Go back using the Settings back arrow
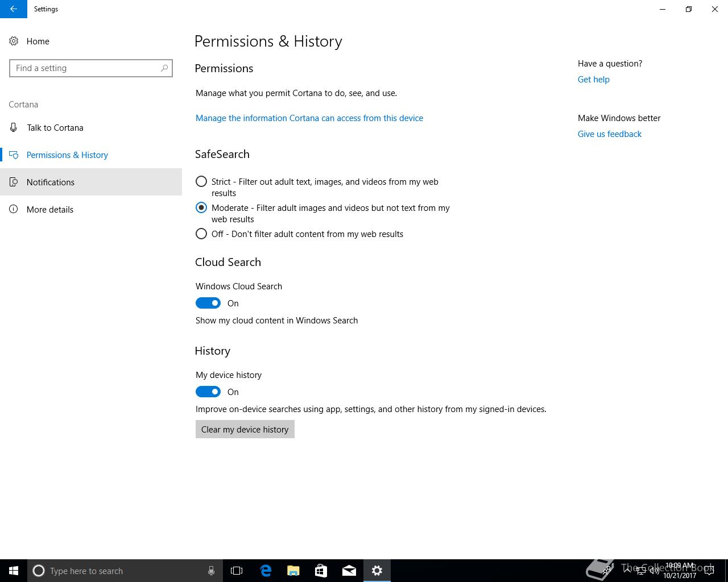Screen dimensions: 728x582 (x=13, y=9)
